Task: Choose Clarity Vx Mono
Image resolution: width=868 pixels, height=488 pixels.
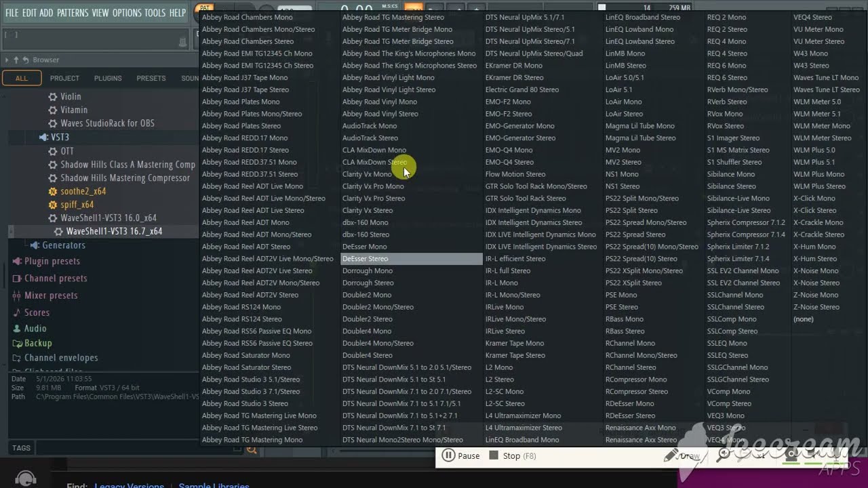Action: [x=367, y=174]
